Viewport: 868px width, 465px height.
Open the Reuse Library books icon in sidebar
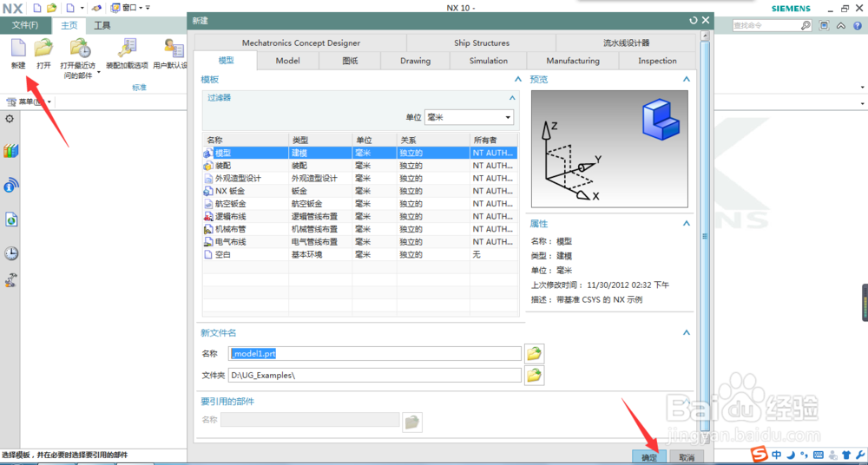tap(11, 151)
